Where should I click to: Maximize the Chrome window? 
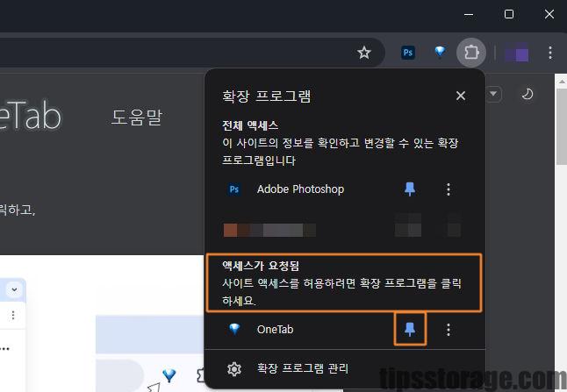pos(509,14)
